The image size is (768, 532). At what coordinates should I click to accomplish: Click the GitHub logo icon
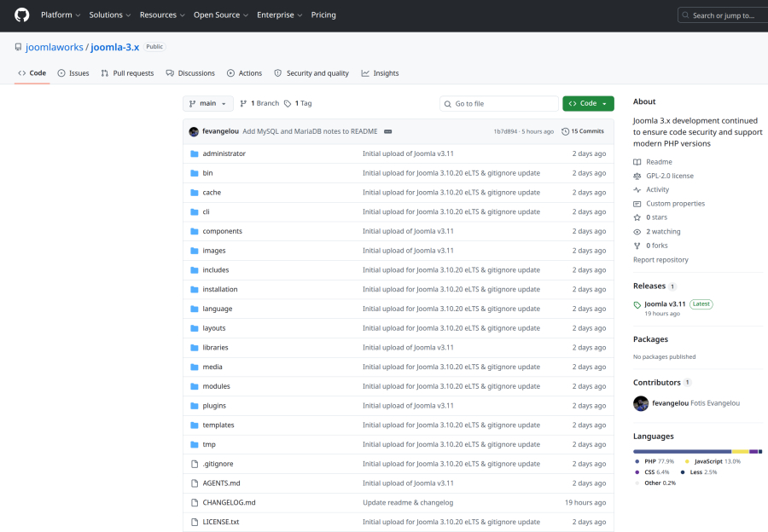click(21, 15)
